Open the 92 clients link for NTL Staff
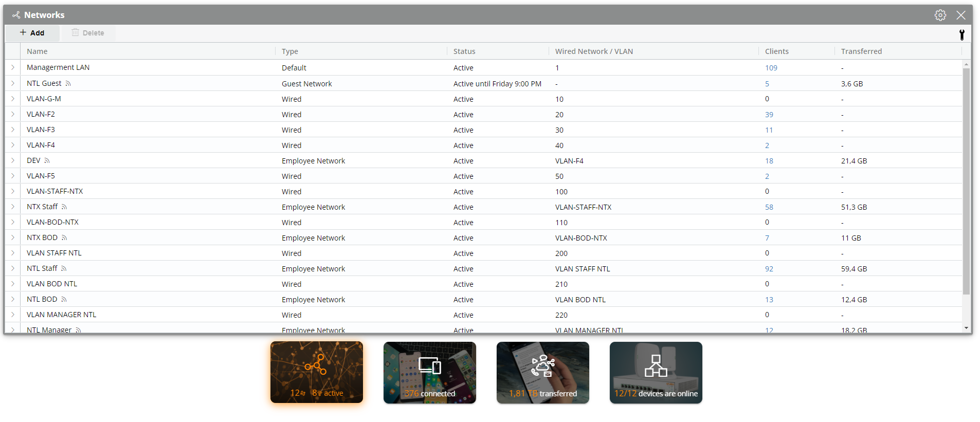Image resolution: width=980 pixels, height=422 pixels. click(x=769, y=269)
